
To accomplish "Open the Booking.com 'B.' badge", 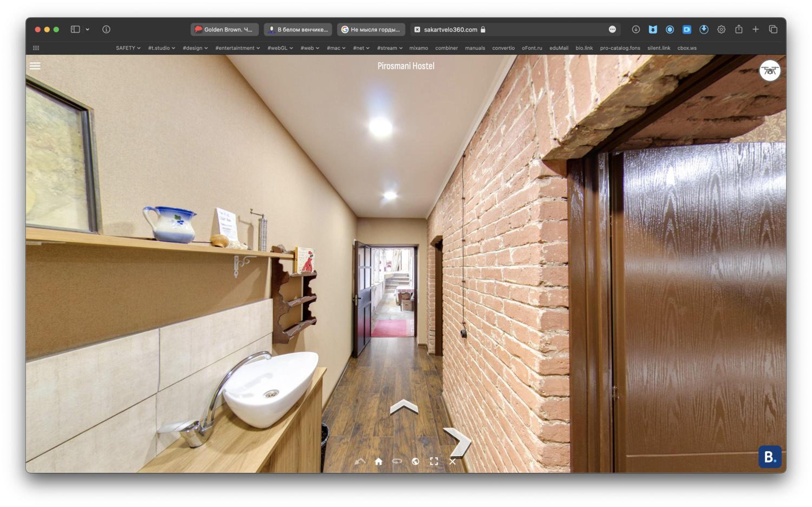I will [x=770, y=456].
